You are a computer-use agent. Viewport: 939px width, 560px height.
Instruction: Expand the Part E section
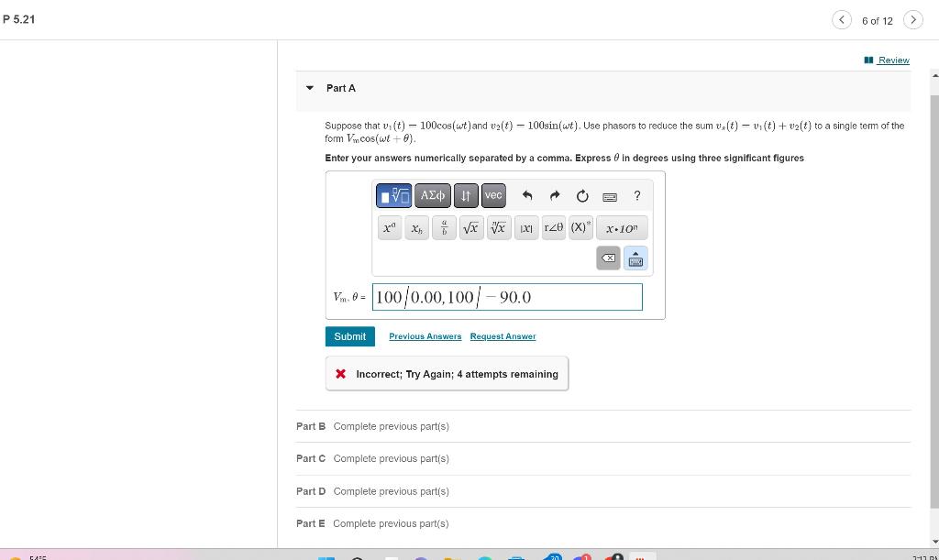[309, 523]
